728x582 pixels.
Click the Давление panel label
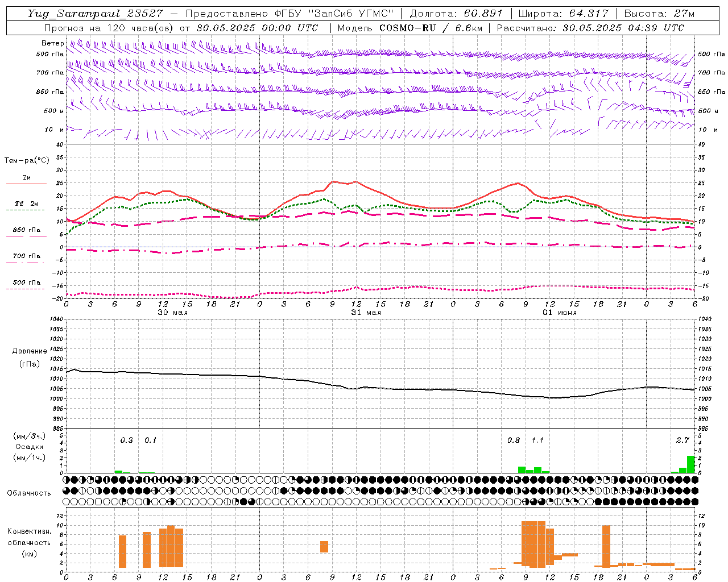click(30, 351)
